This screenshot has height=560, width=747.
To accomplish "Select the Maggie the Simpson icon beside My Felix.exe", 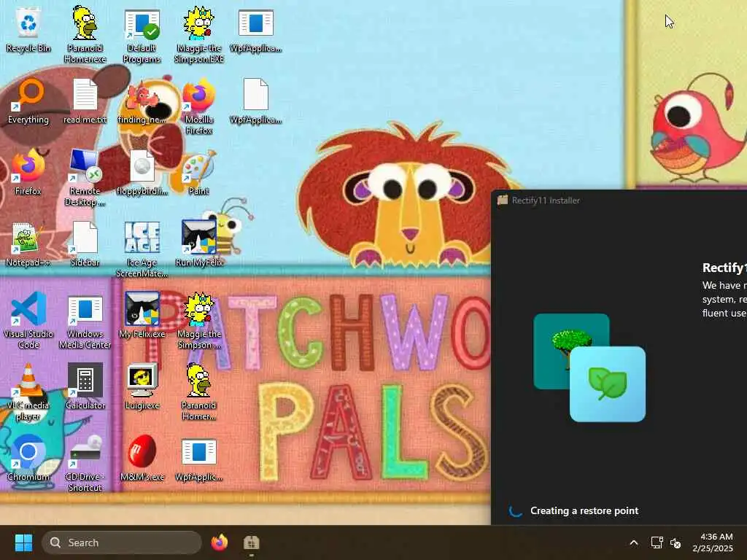I will tap(198, 321).
